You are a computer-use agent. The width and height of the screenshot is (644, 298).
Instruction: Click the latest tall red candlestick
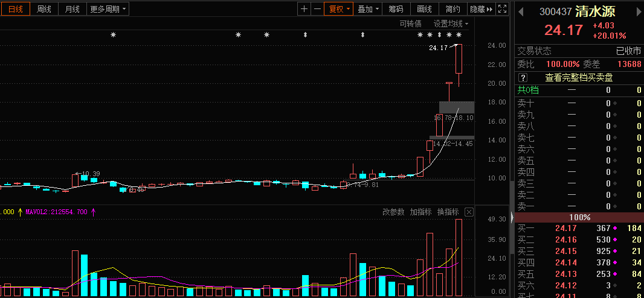459,59
